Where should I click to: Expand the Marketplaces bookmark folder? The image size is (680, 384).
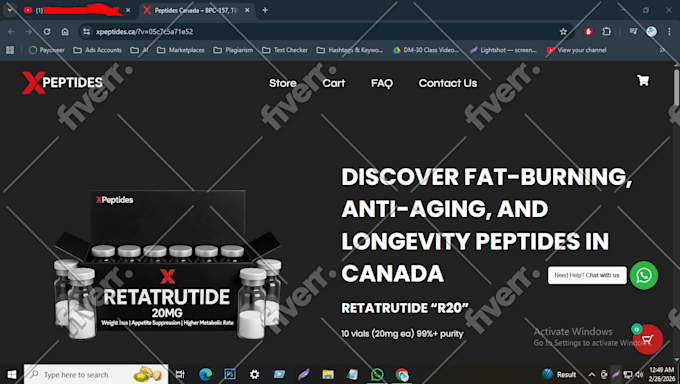[x=180, y=50]
